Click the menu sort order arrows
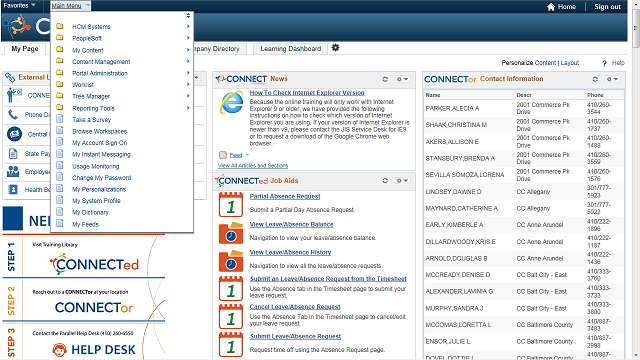This screenshot has height=360, width=640. click(188, 16)
